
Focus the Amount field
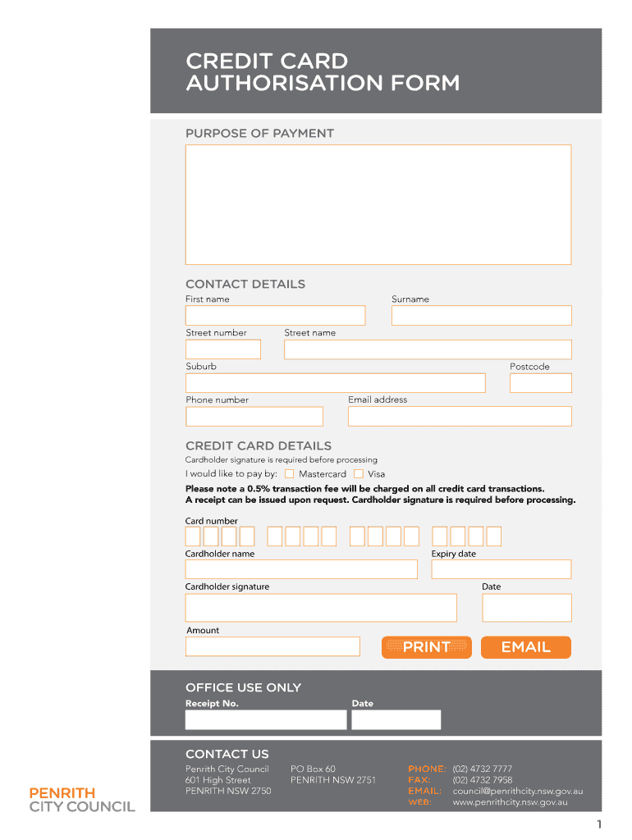coord(272,646)
